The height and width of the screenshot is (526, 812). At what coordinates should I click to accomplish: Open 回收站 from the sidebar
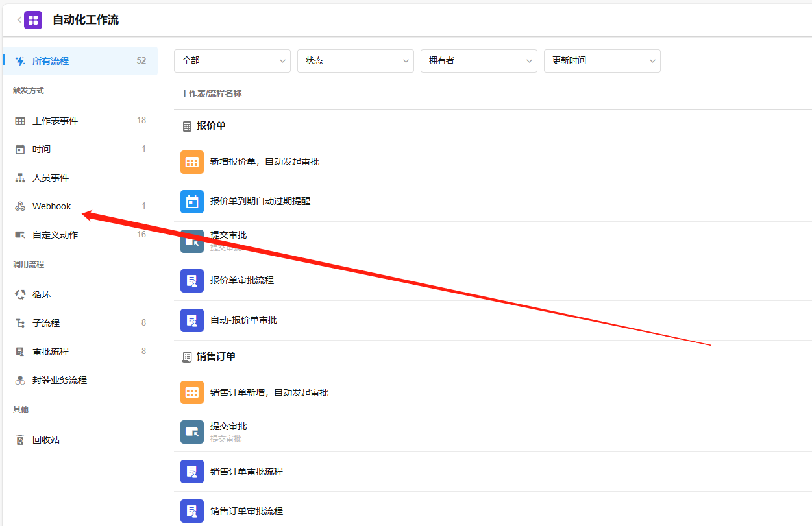pos(46,440)
